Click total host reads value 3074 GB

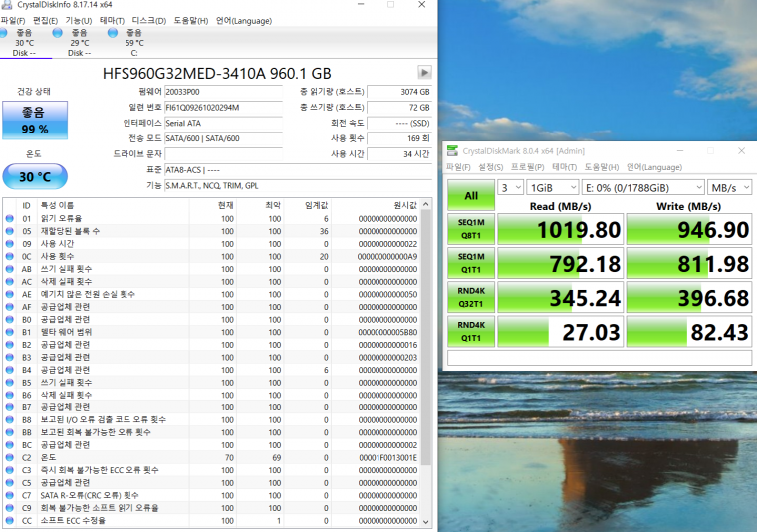point(399,92)
